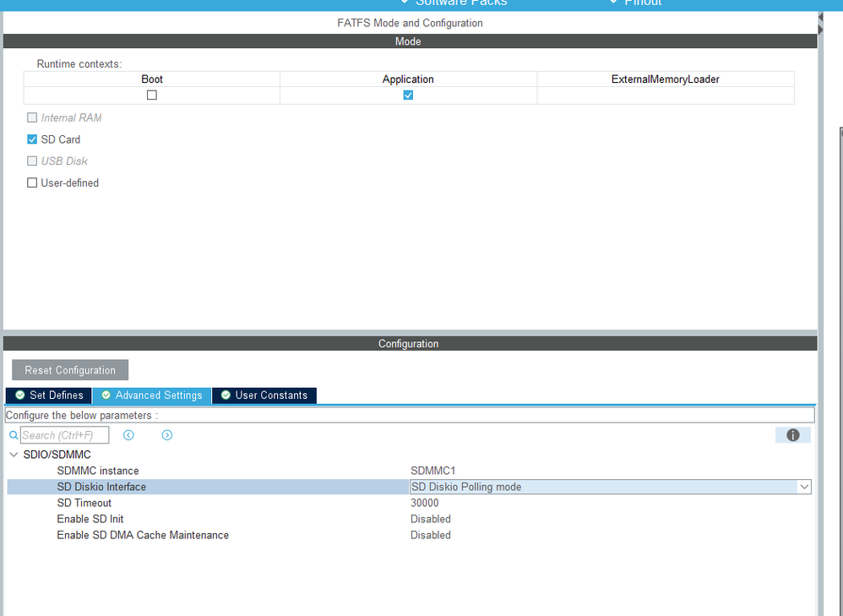Open the Software Packs dropdown

tap(454, 3)
